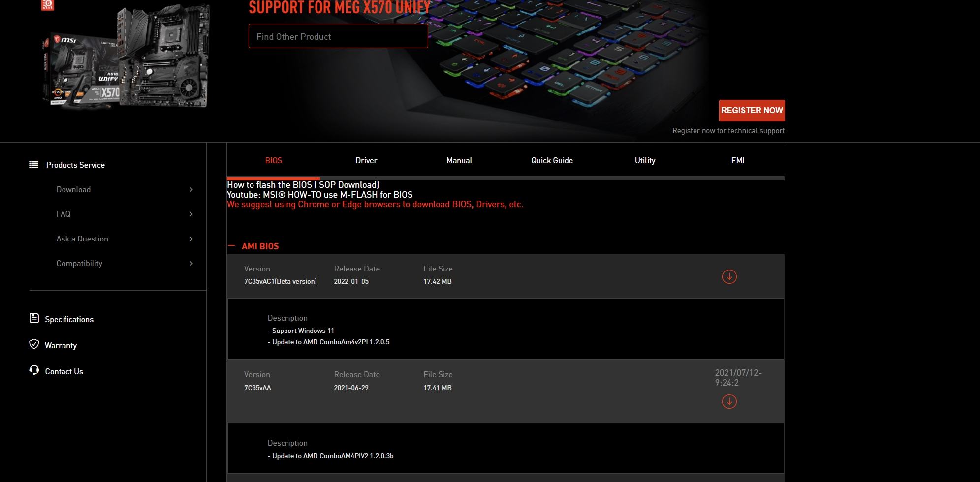Click the Contact Us headset icon
Viewport: 980px width, 482px height.
coord(34,370)
